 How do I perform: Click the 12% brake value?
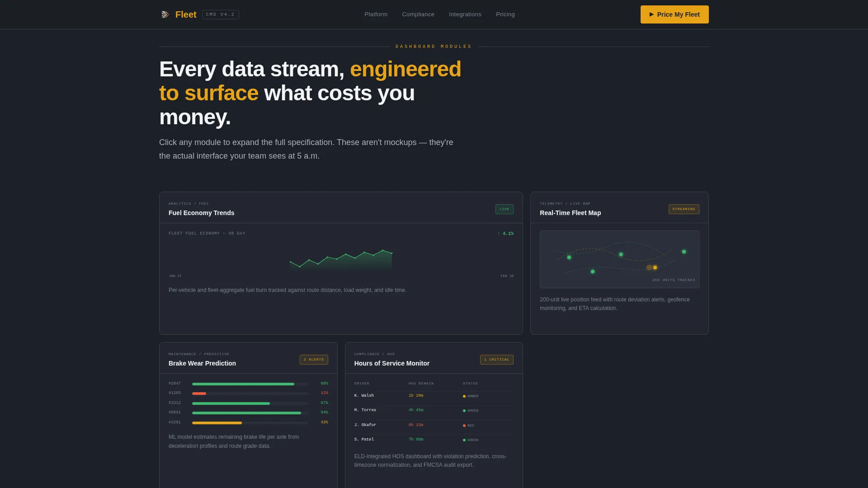coord(324,393)
